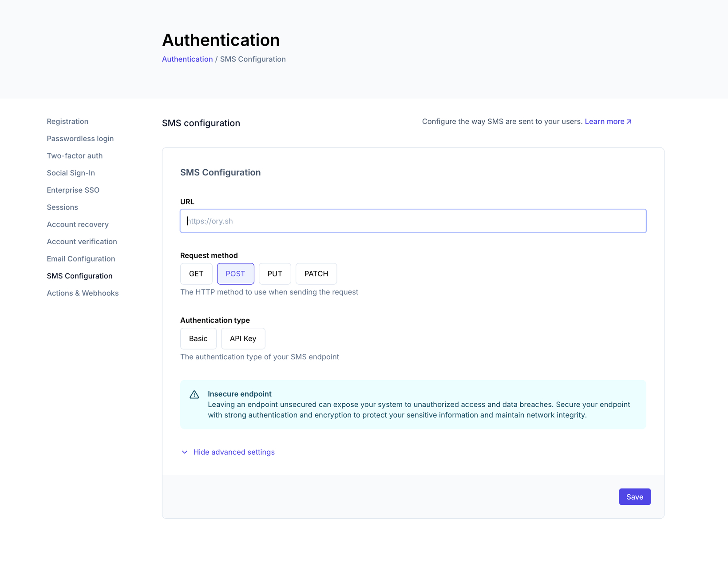Focus the URL input field
The height and width of the screenshot is (588, 728).
point(413,221)
